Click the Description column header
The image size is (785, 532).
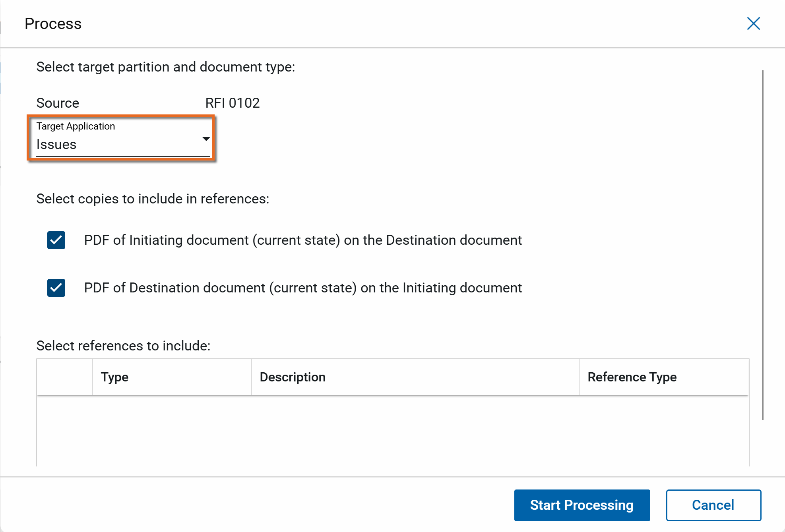(x=293, y=377)
